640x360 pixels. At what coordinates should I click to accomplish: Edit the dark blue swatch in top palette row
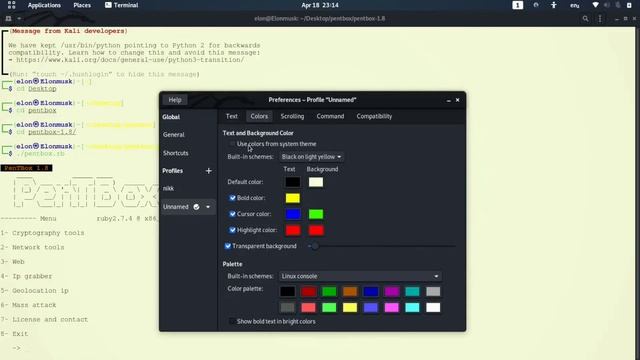371,291
